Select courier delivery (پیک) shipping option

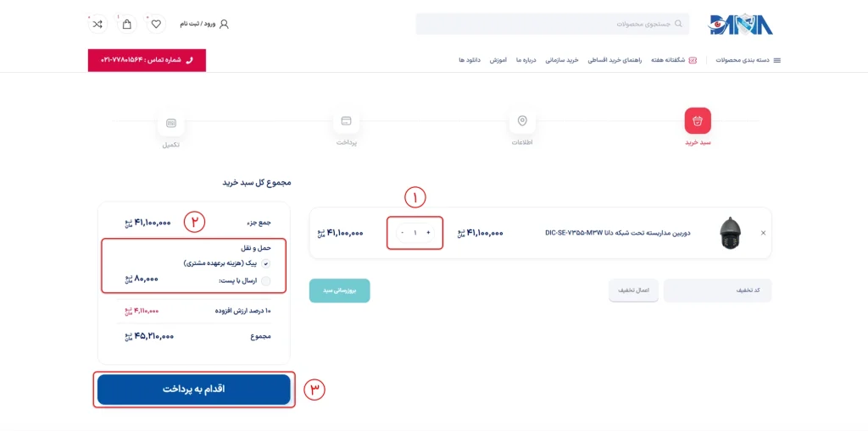pos(265,263)
